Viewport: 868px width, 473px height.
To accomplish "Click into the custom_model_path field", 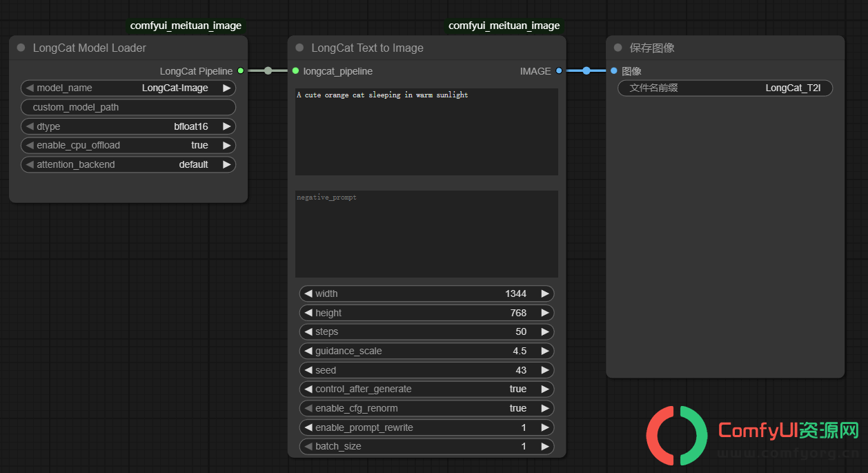I will point(128,107).
